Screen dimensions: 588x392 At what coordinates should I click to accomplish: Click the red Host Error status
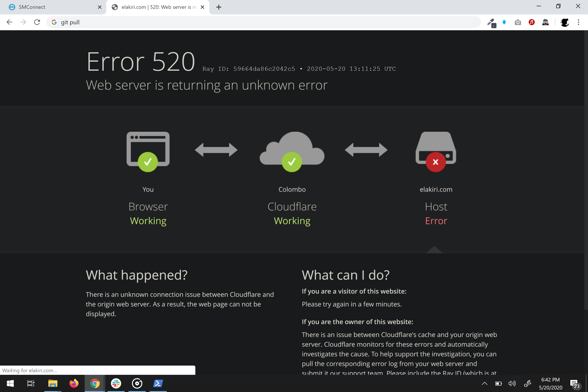pyautogui.click(x=436, y=220)
